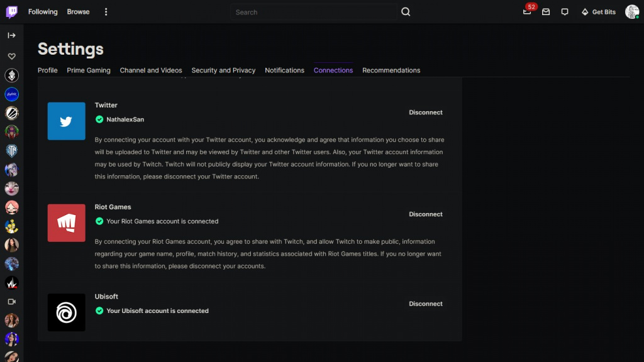Open notifications inbox with 52 badge
This screenshot has height=362, width=644.
pyautogui.click(x=528, y=11)
